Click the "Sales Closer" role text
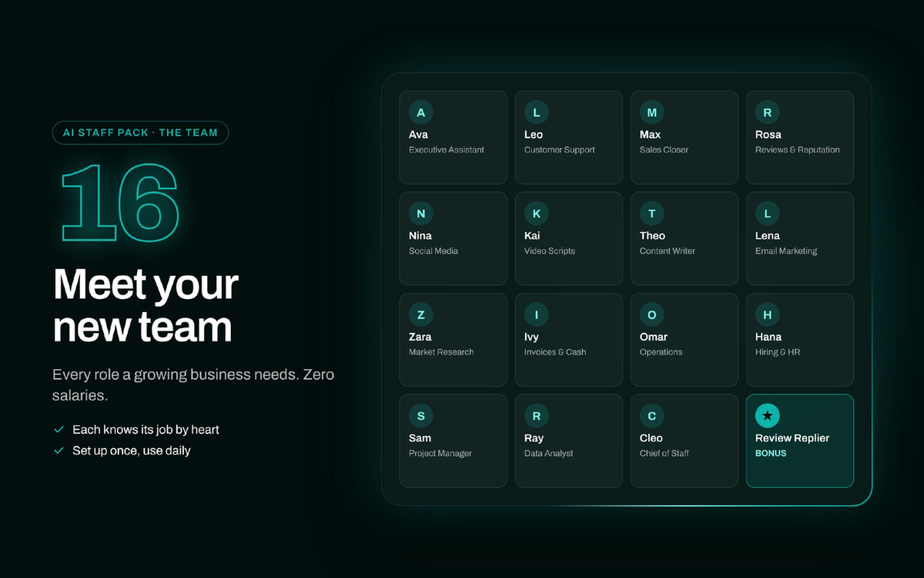Screen dimensions: 924x578 pos(664,150)
